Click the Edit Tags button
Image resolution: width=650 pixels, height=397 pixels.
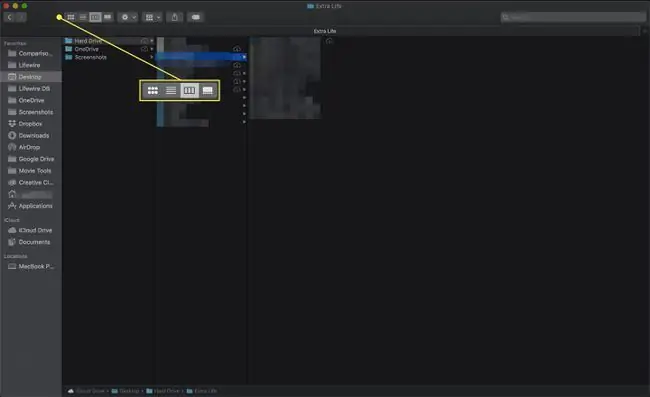click(x=196, y=17)
